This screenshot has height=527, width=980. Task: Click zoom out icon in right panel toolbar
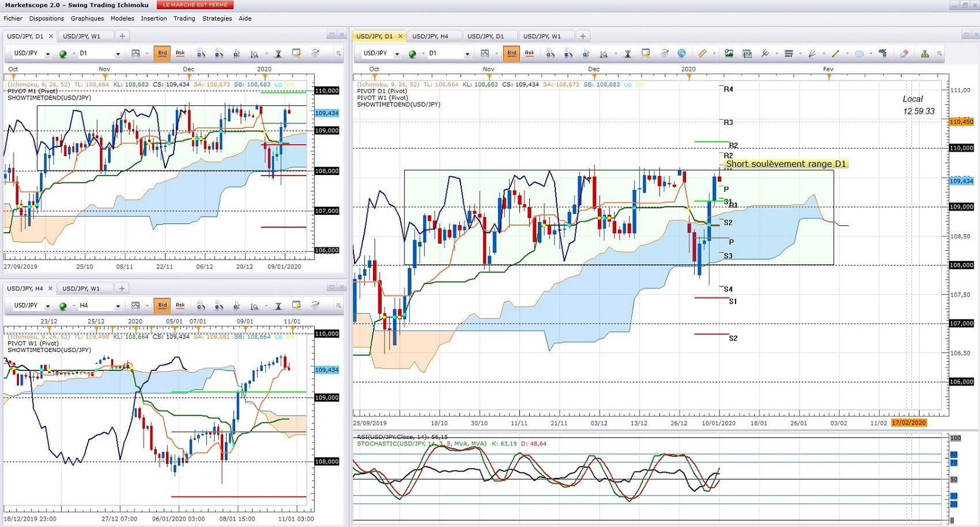pyautogui.click(x=568, y=54)
